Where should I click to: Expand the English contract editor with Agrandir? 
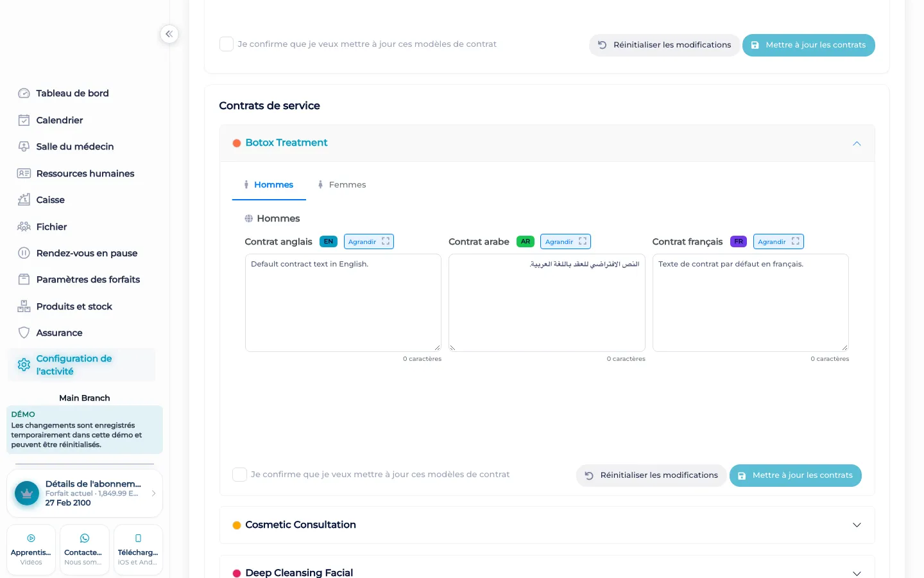click(369, 241)
